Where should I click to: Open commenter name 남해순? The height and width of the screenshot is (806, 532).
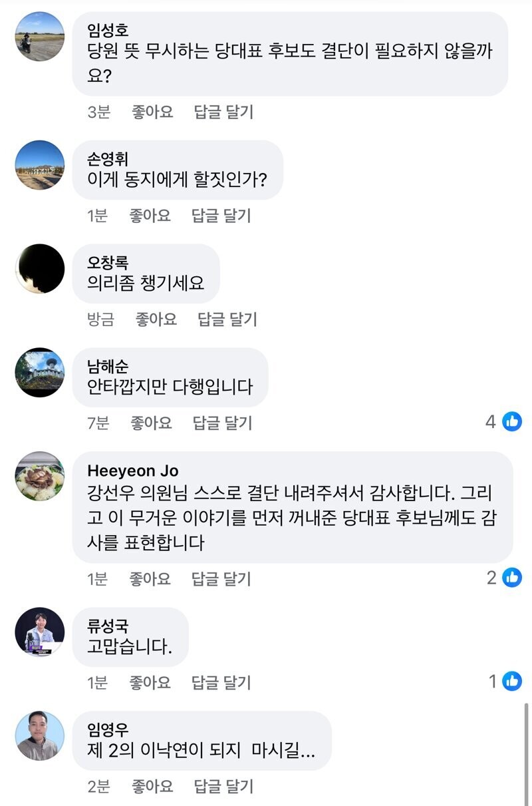click(108, 366)
